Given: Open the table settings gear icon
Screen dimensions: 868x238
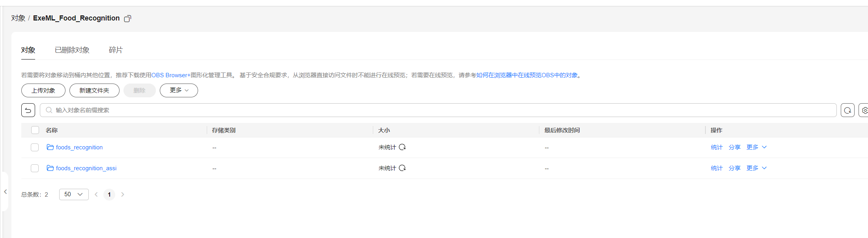Looking at the screenshot, I should coord(864,110).
